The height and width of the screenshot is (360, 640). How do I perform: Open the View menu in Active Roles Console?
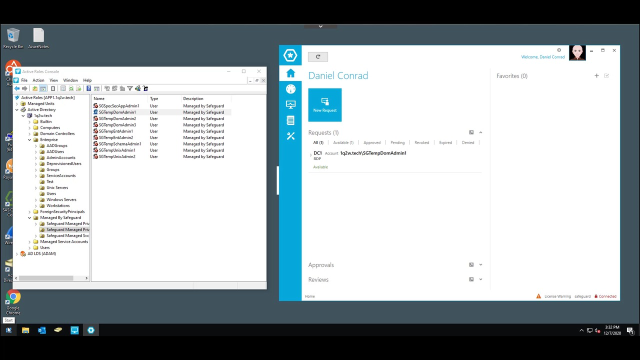click(53, 80)
